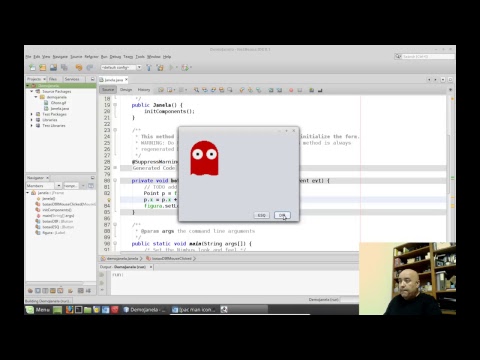Open the Linux Mint Menu button on taskbar

(x=39, y=310)
